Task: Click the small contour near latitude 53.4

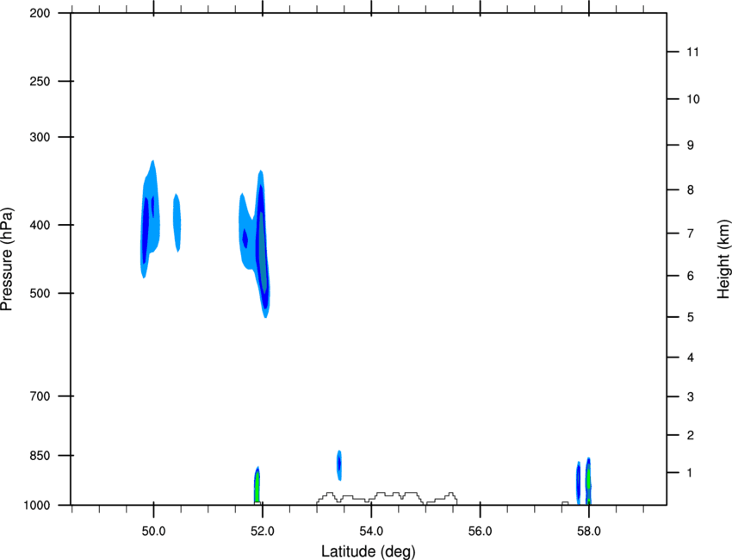Action: pos(339,465)
